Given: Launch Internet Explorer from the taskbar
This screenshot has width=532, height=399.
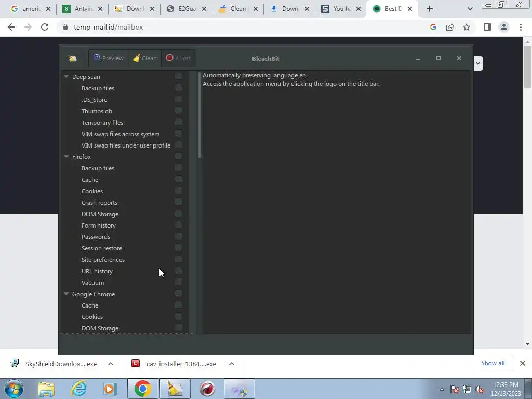Looking at the screenshot, I should tap(78, 389).
